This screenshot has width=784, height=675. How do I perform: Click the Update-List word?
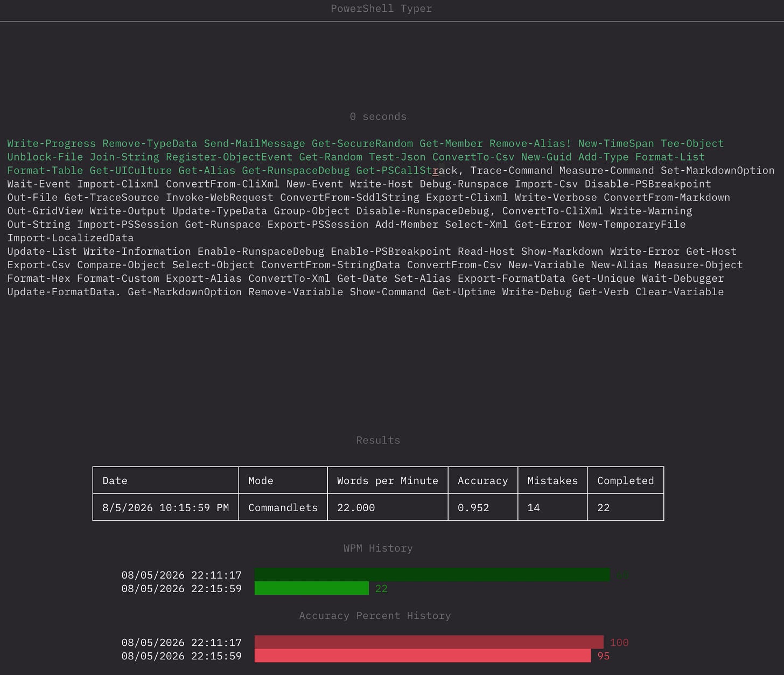[42, 252]
